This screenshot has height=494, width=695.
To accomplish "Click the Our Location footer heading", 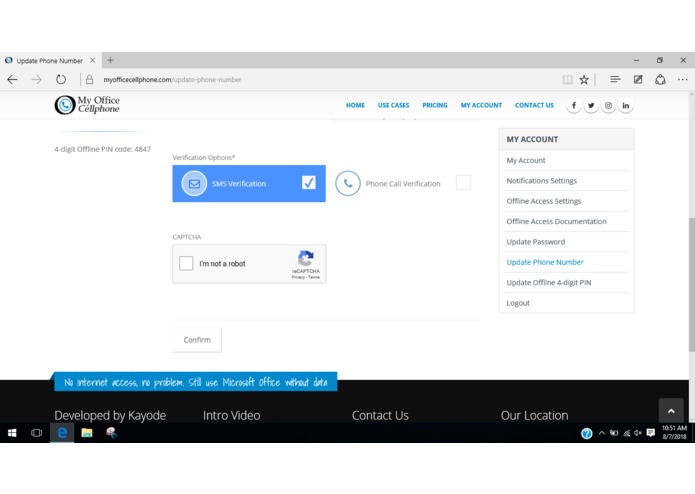I will (x=534, y=416).
